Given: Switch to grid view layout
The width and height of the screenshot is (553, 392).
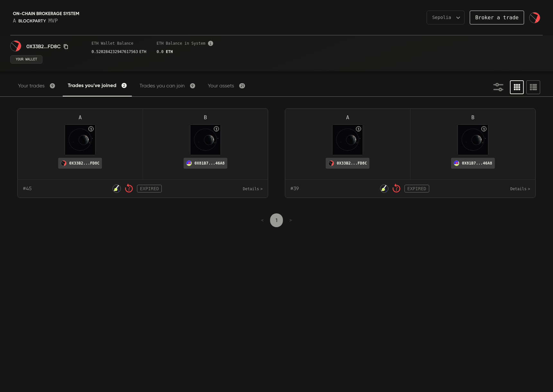Looking at the screenshot, I should point(517,87).
